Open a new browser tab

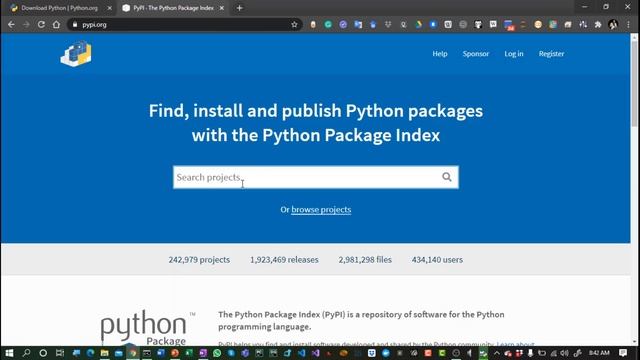pyautogui.click(x=240, y=8)
